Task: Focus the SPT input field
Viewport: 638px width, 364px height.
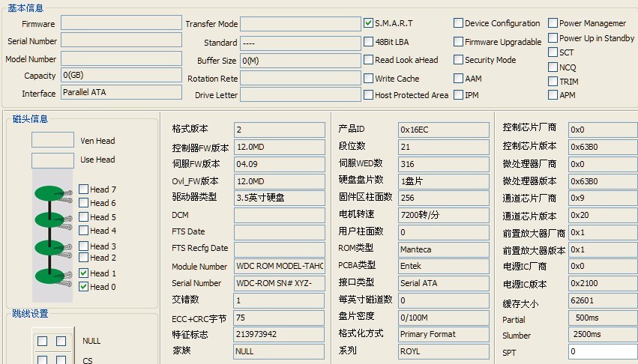Action: [x=603, y=351]
